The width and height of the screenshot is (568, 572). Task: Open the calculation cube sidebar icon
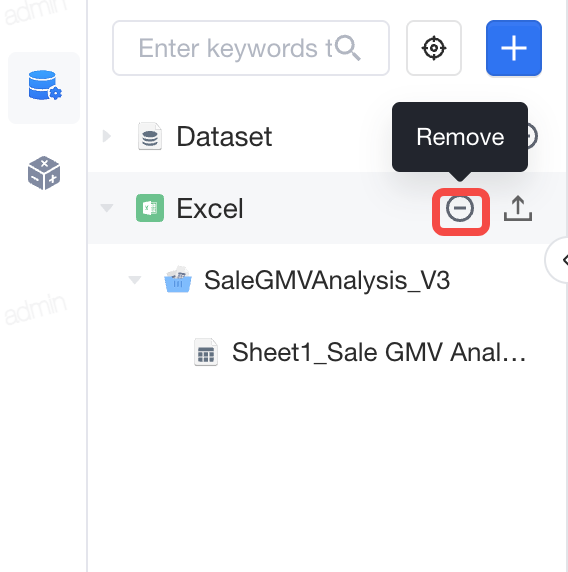pyautogui.click(x=44, y=173)
